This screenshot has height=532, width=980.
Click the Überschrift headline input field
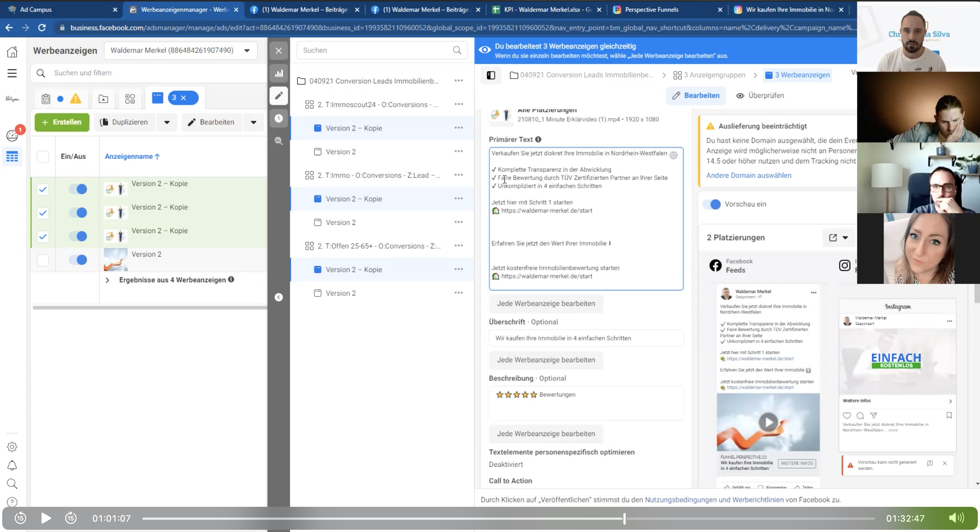click(x=586, y=338)
